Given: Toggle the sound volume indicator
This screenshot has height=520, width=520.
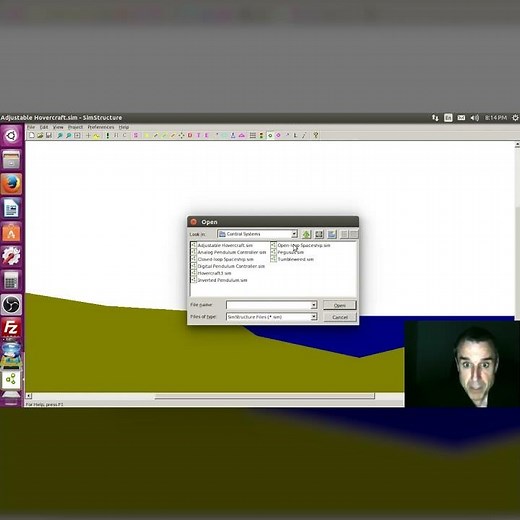Looking at the screenshot, I should point(475,118).
